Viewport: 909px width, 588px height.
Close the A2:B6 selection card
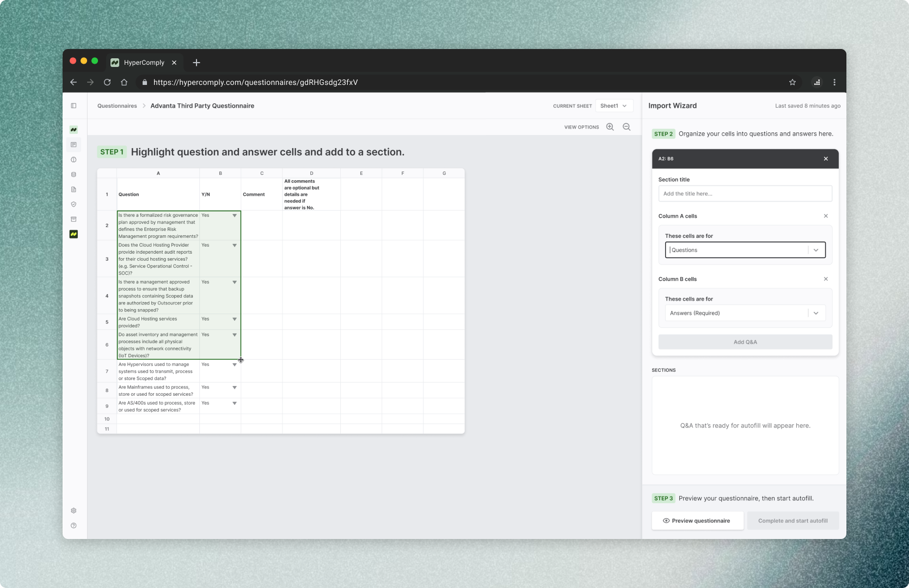[x=826, y=159]
